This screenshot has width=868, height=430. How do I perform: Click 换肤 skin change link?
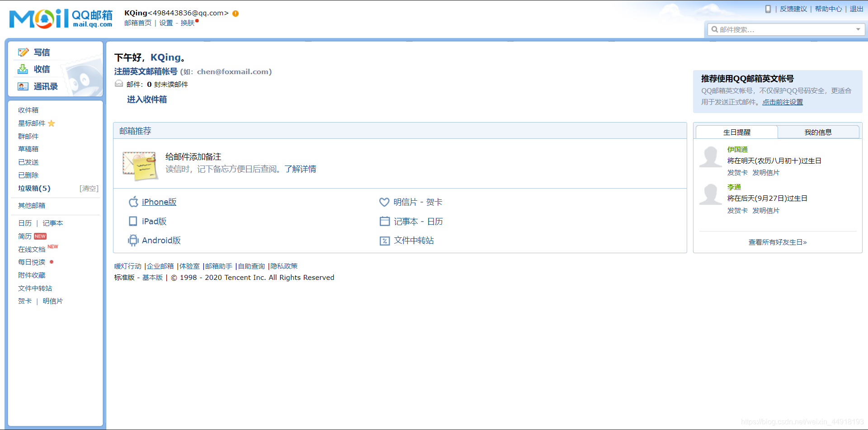[187, 23]
